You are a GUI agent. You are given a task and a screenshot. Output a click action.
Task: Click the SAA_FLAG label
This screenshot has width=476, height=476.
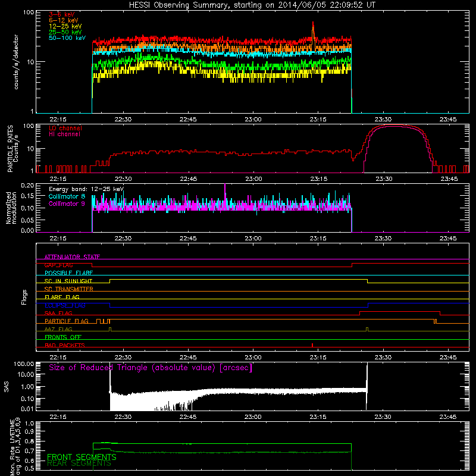pyautogui.click(x=58, y=313)
